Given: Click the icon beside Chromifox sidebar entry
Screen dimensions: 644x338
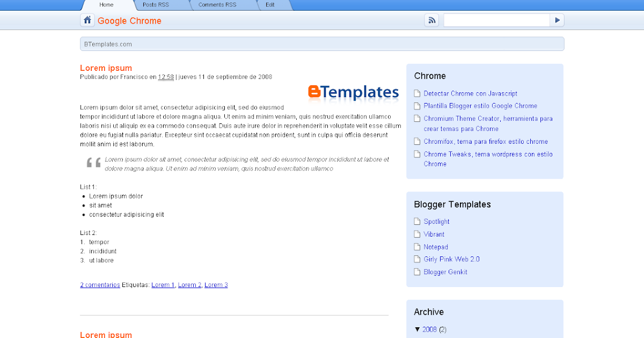Looking at the screenshot, I should click(417, 141).
